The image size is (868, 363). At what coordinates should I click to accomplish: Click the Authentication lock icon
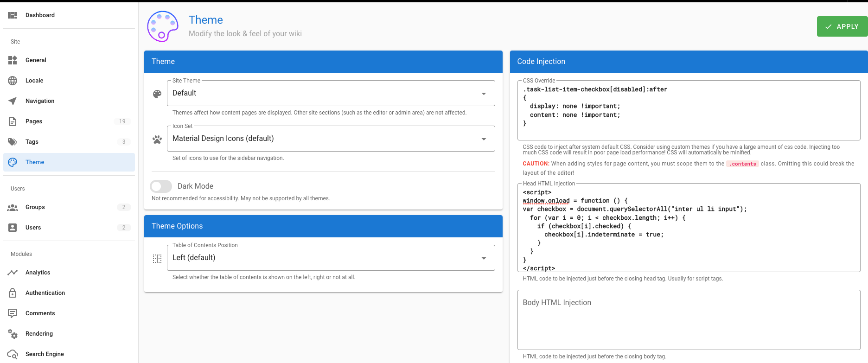(13, 293)
